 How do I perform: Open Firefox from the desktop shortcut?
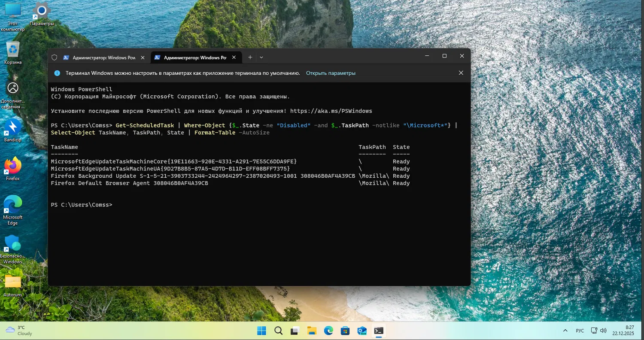(x=13, y=167)
